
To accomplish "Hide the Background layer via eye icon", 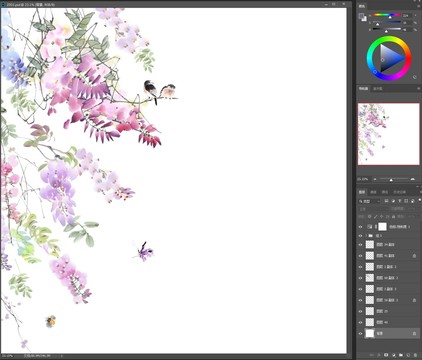I will (x=360, y=333).
